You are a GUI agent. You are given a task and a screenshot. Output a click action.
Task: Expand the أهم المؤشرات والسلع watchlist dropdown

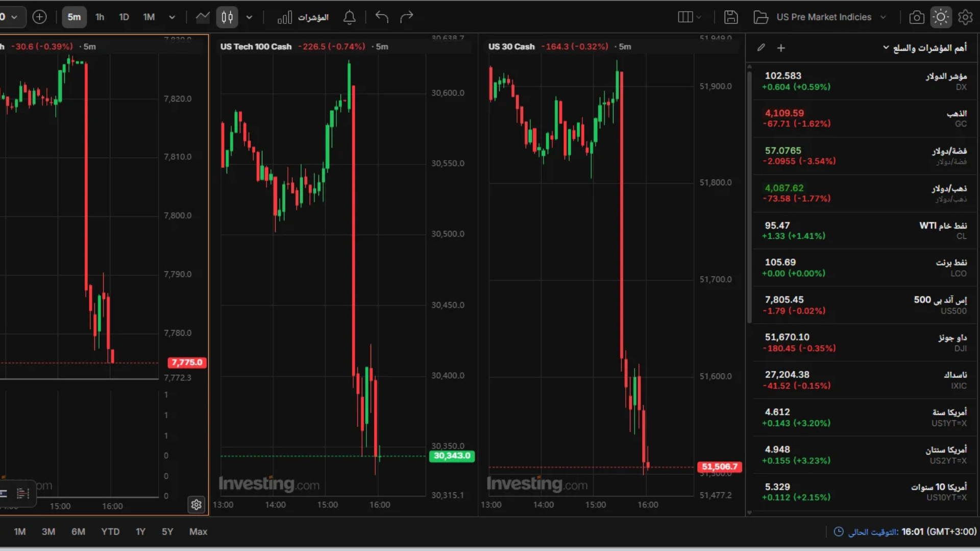[x=925, y=47]
